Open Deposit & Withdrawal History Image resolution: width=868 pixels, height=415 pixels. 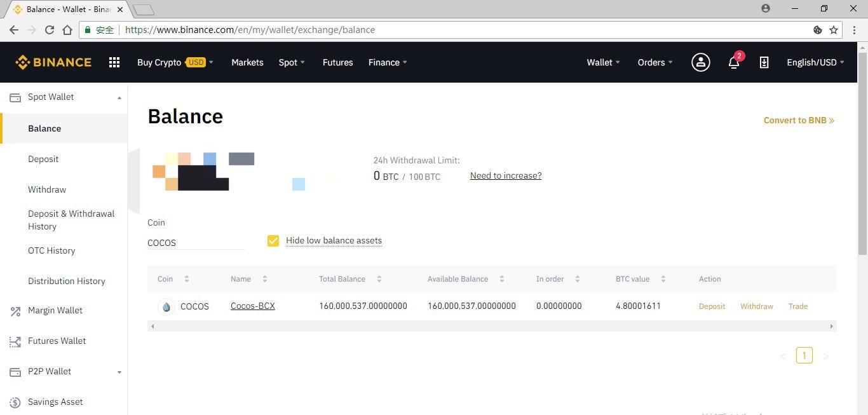(x=71, y=220)
